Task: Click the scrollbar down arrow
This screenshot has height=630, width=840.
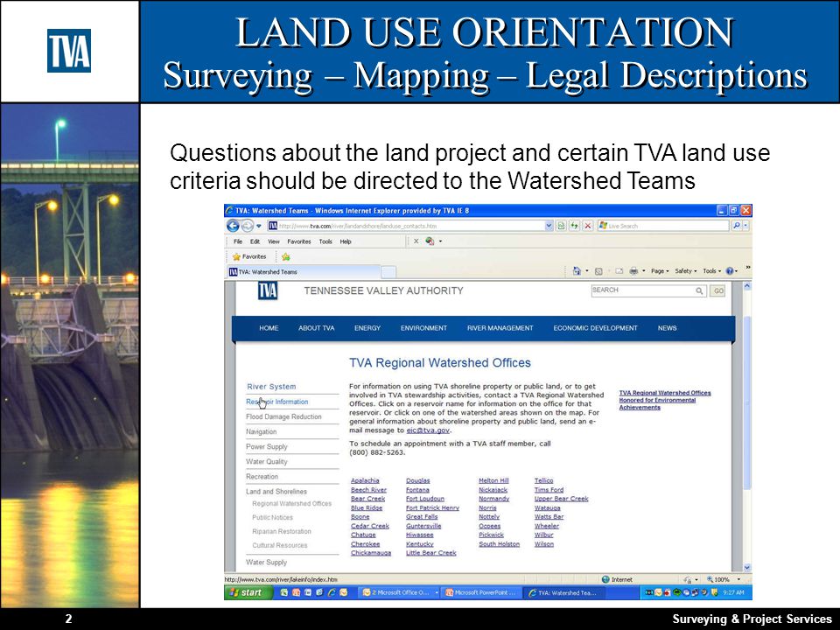Action: pyautogui.click(x=747, y=568)
